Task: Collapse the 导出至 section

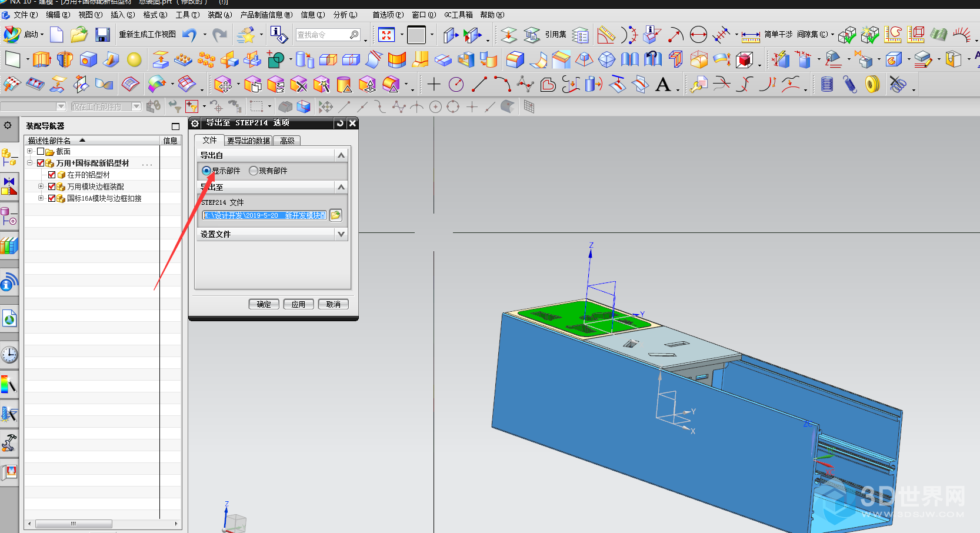Action: click(x=341, y=187)
